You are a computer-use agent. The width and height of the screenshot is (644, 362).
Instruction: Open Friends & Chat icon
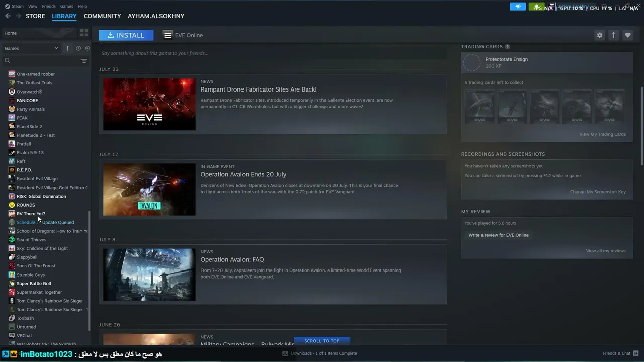(x=636, y=353)
